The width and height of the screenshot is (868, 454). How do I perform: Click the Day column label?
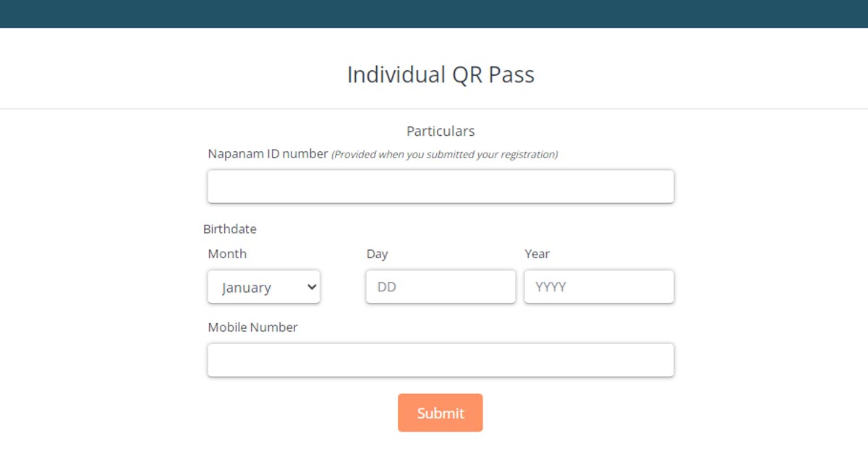pos(377,254)
